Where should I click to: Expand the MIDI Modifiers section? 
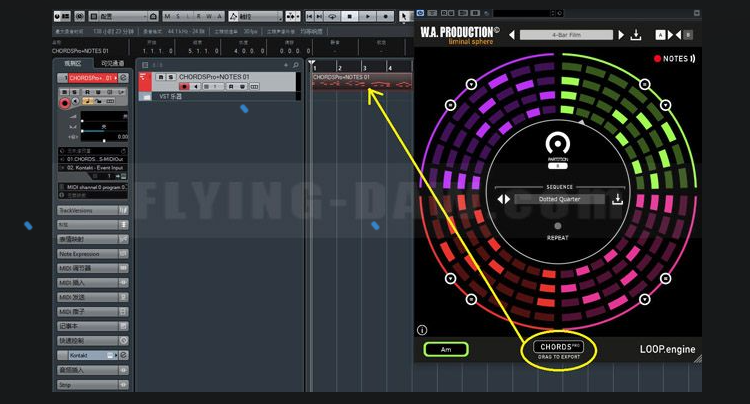pos(93,268)
